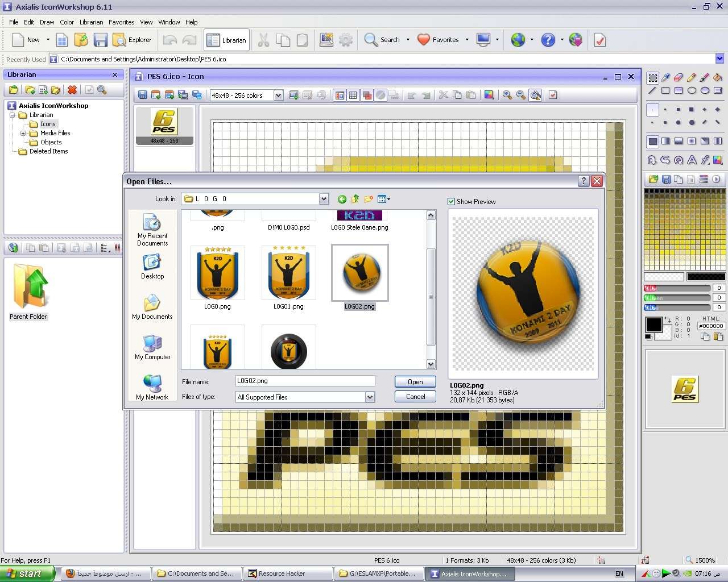Select the Text tool
Viewport: 728px width, 582px height.
tap(692, 160)
